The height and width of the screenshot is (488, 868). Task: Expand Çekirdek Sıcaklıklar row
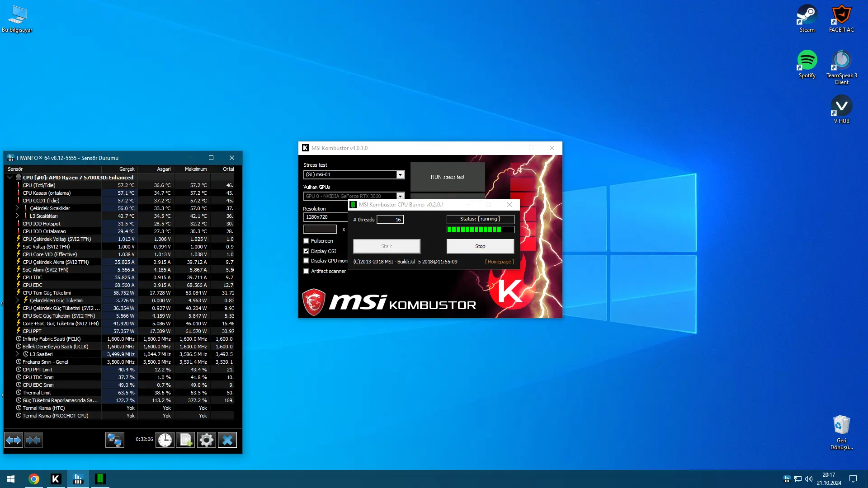coord(17,208)
